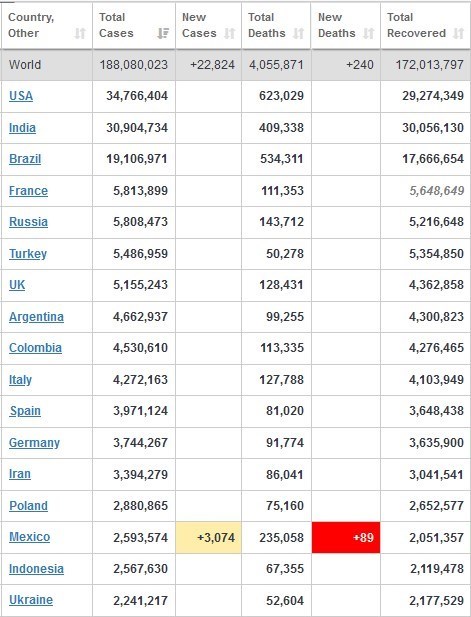This screenshot has width=471, height=617.
Task: Open the India country link
Action: pos(22,128)
